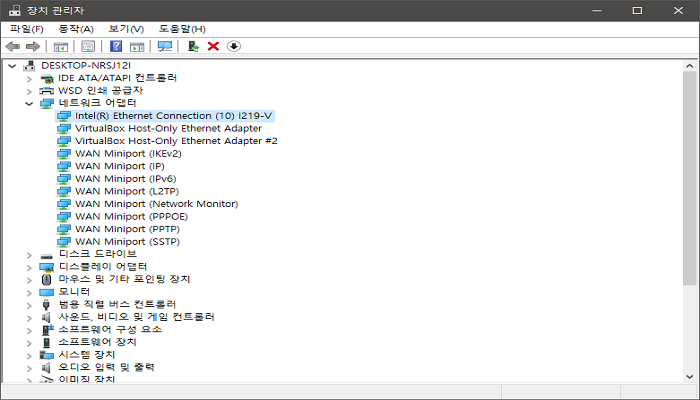Viewport: 700px width, 400px height.
Task: Open the 동작(A) menu
Action: tap(76, 29)
